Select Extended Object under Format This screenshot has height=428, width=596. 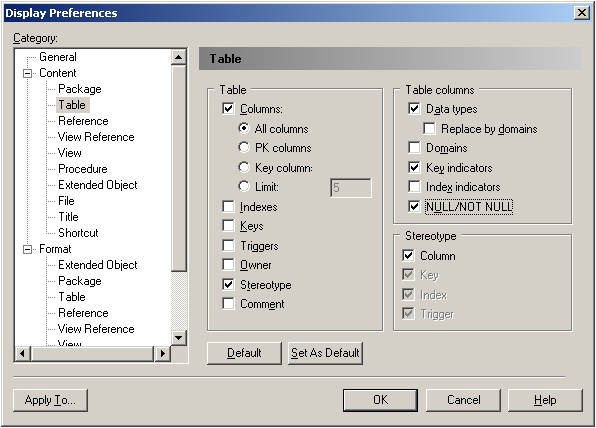[97, 265]
